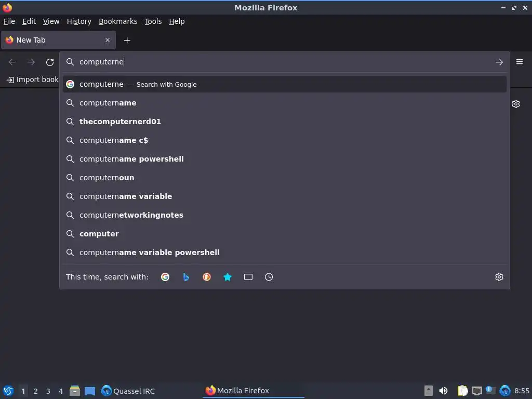The width and height of the screenshot is (532, 399).
Task: Choose 'computerne — Search with Google' result
Action: tap(284, 84)
